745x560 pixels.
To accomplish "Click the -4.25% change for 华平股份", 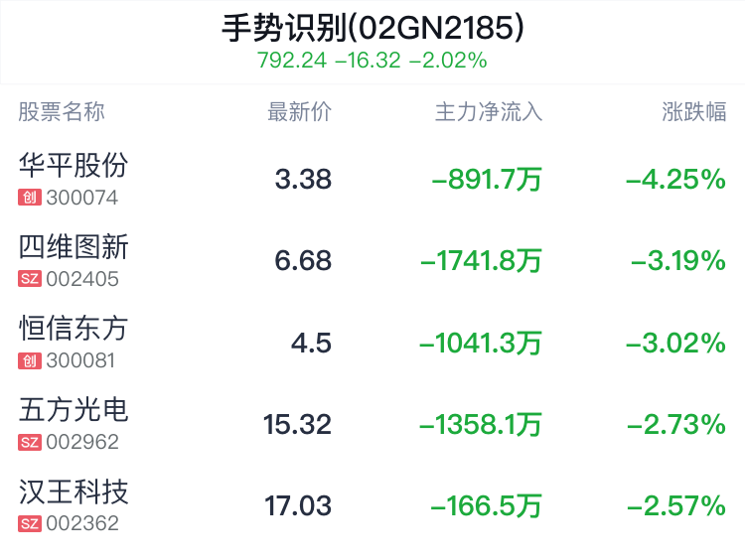I will [675, 180].
